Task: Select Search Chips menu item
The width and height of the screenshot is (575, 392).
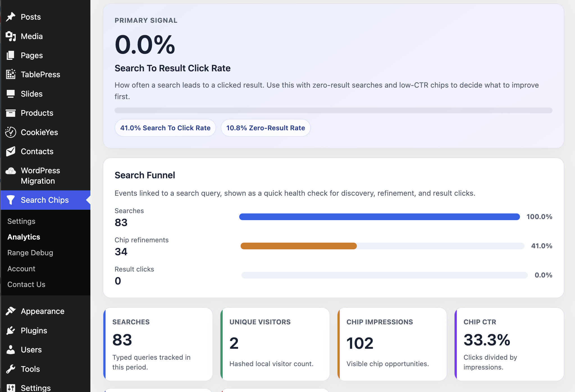Action: [45, 200]
